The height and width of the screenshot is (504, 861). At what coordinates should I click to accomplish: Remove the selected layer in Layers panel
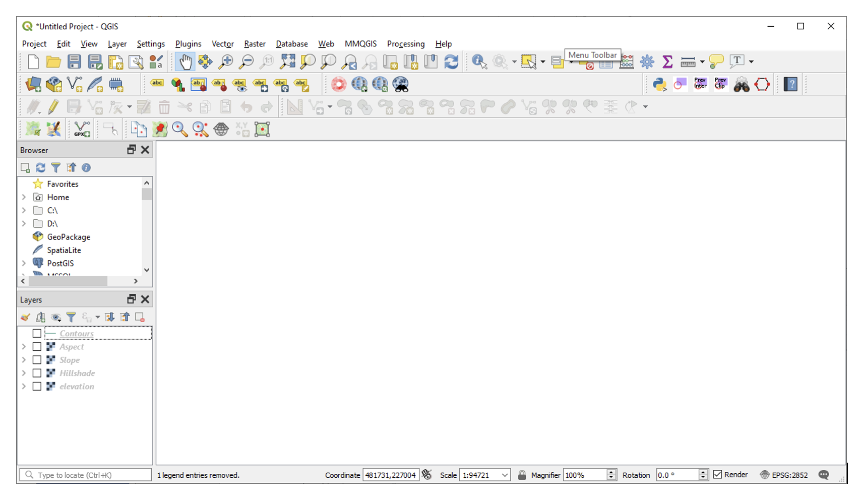click(x=140, y=317)
